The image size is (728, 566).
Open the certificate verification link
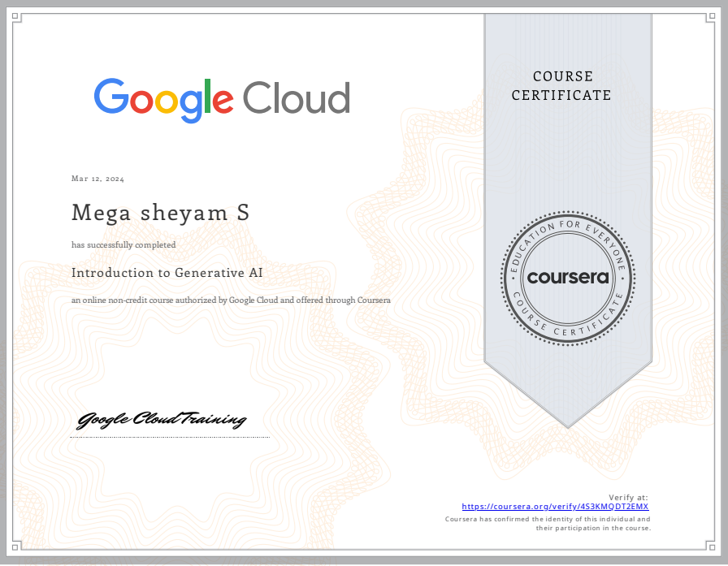tap(555, 506)
